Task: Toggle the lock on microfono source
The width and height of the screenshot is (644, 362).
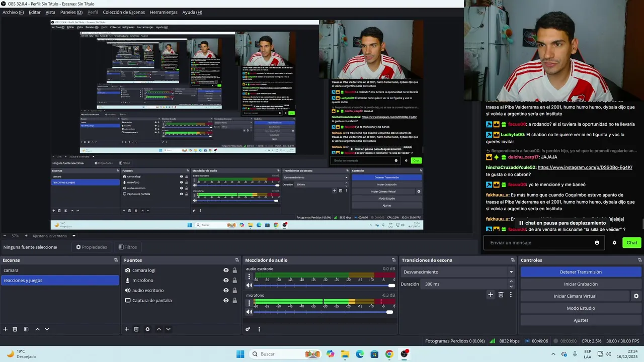Action: (234, 280)
